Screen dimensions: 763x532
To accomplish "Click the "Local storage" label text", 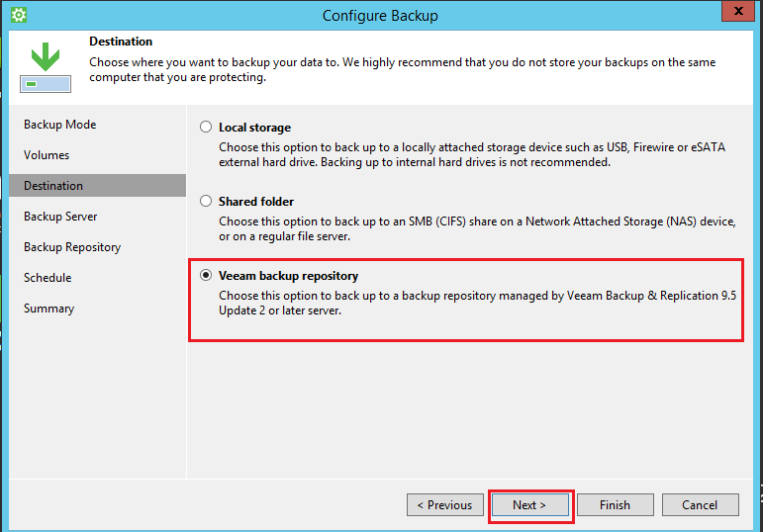I will tap(254, 128).
